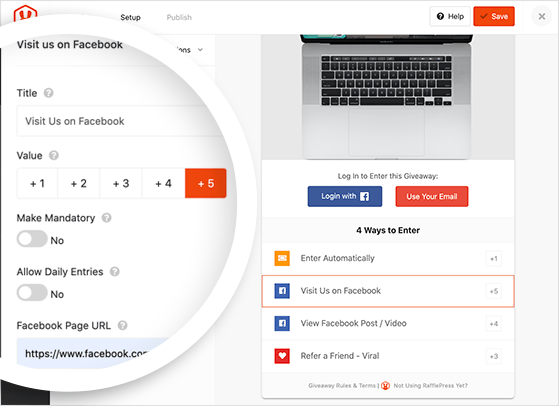This screenshot has height=406, width=559.
Task: Click the Make Mandatory help icon
Action: [107, 218]
